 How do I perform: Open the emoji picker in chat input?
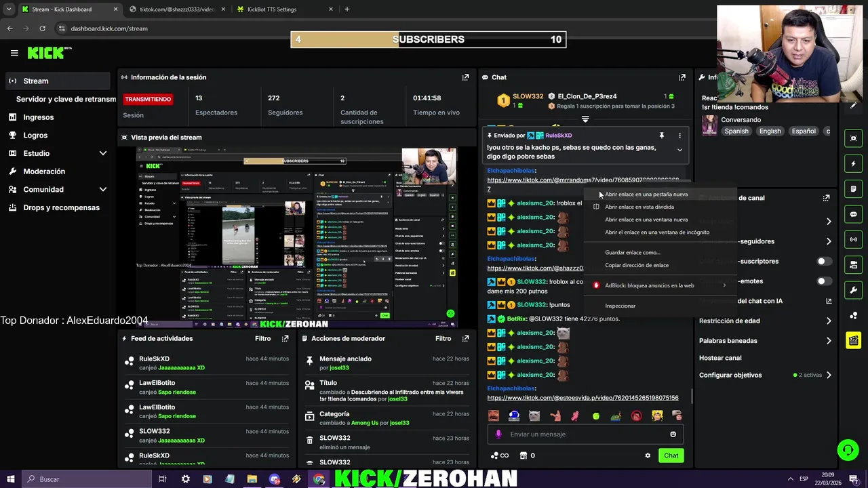click(673, 434)
